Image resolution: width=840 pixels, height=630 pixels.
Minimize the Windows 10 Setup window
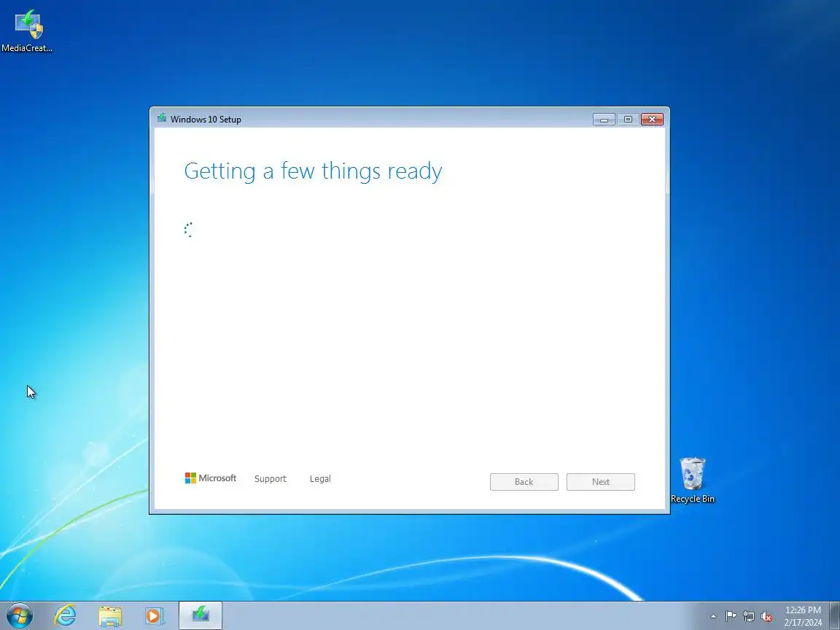pyautogui.click(x=604, y=119)
